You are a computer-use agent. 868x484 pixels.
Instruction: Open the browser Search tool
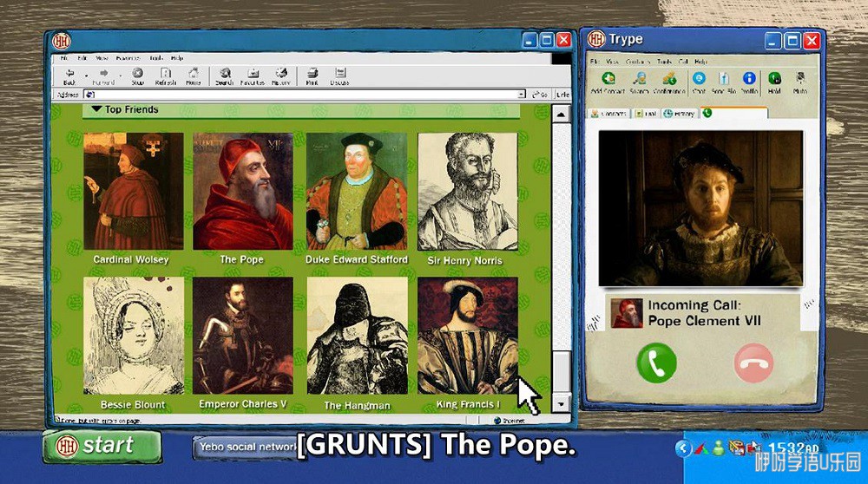pyautogui.click(x=224, y=76)
